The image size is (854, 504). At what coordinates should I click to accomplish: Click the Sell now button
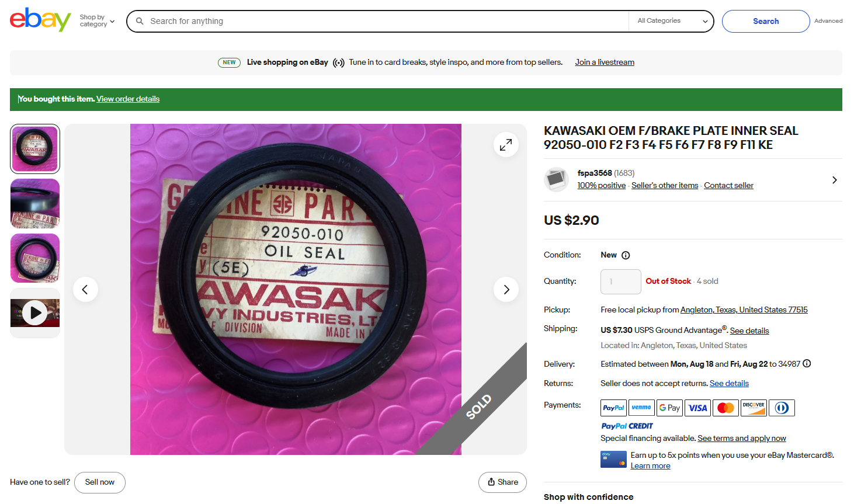100,482
